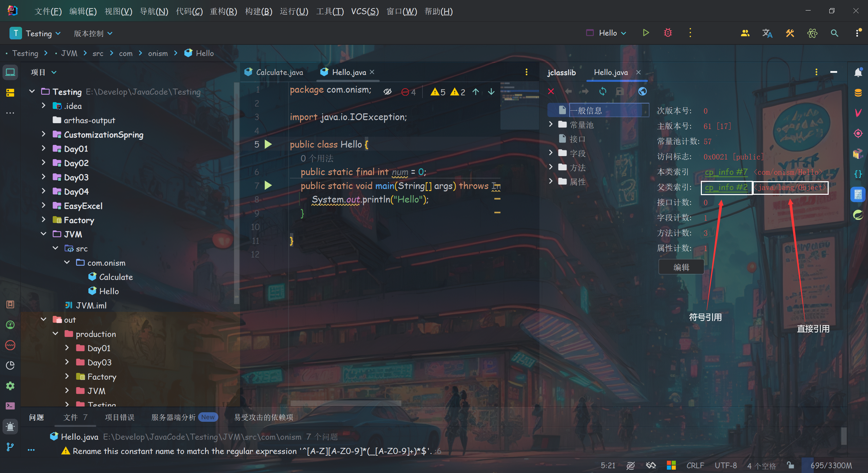Expand the 常量池 tree node

click(x=551, y=125)
